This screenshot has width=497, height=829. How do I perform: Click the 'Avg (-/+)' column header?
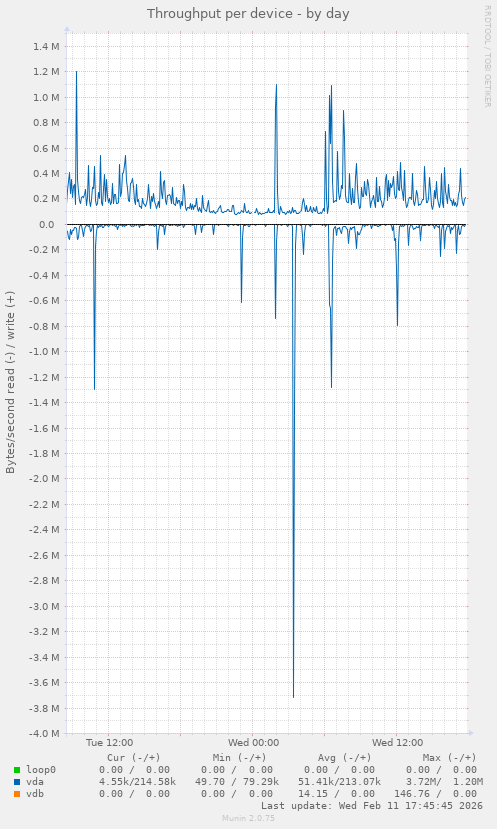coord(345,758)
